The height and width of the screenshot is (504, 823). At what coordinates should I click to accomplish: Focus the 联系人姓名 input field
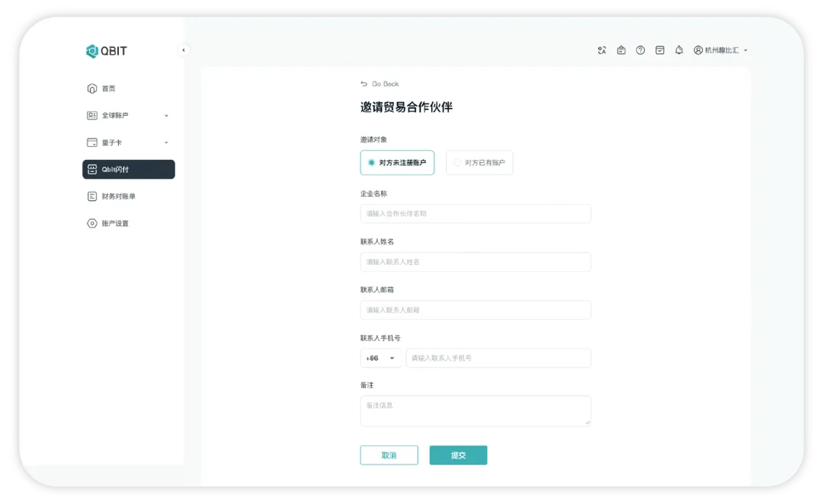point(476,262)
